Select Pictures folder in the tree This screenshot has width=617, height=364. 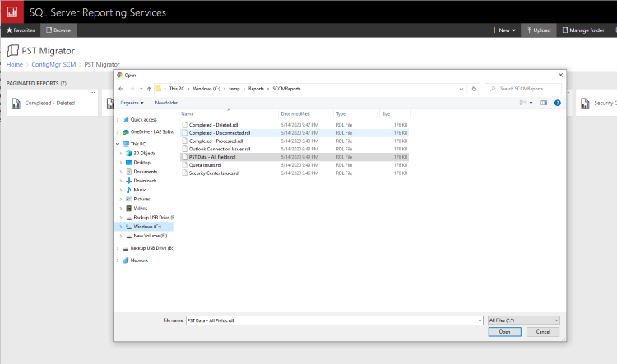tap(141, 200)
